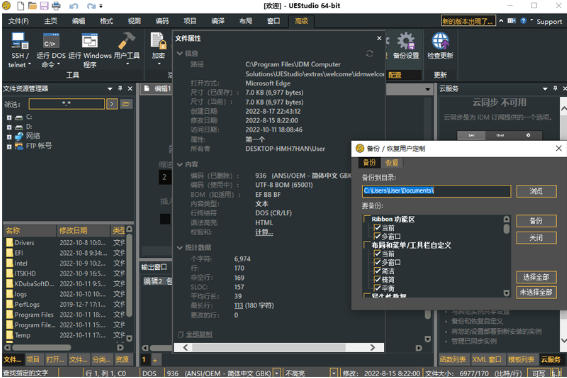This screenshot has height=378, width=567.
Task: Click the 备份 button in backup dialog
Action: tap(536, 221)
